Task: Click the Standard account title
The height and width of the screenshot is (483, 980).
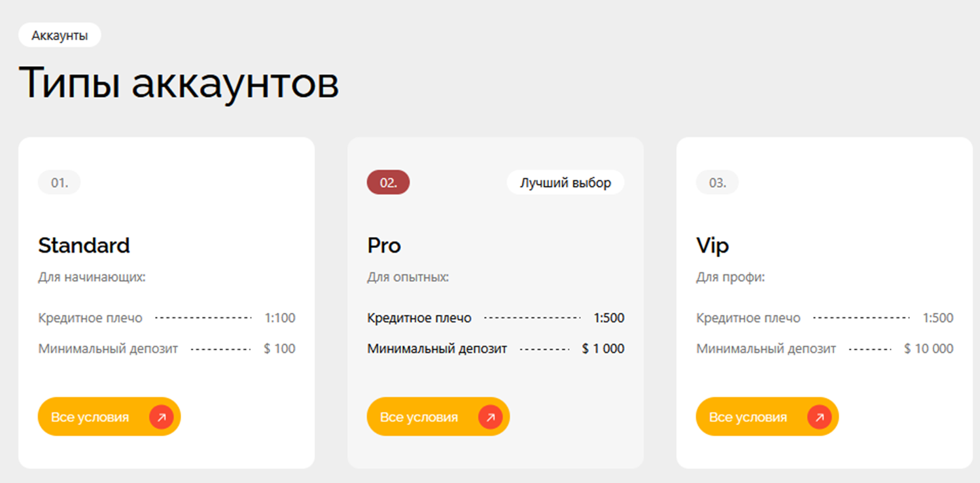Action: pos(84,245)
